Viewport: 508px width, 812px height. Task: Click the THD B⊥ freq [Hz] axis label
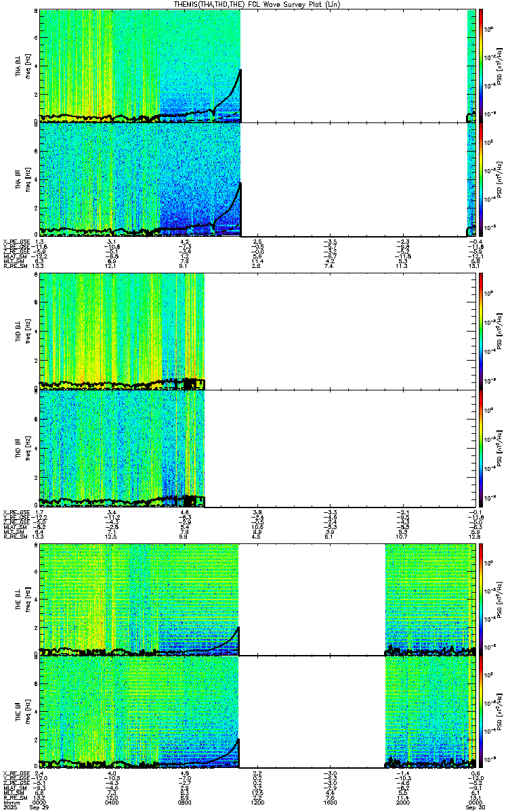pos(28,332)
